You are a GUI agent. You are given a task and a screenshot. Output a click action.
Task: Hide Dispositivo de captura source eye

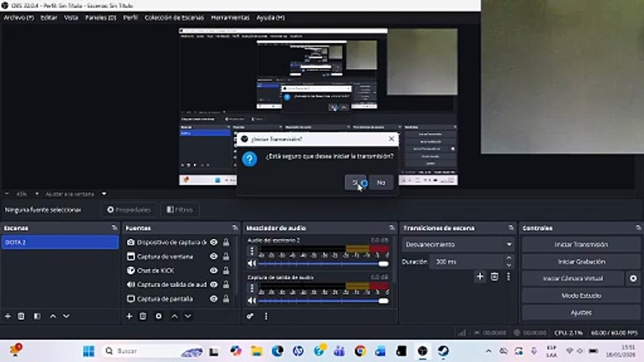(x=214, y=242)
